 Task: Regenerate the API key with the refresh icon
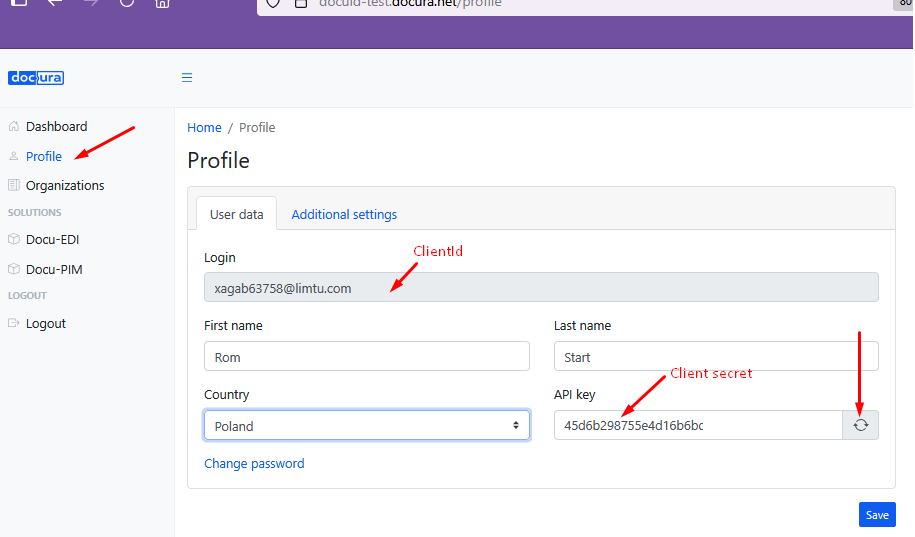(x=860, y=425)
